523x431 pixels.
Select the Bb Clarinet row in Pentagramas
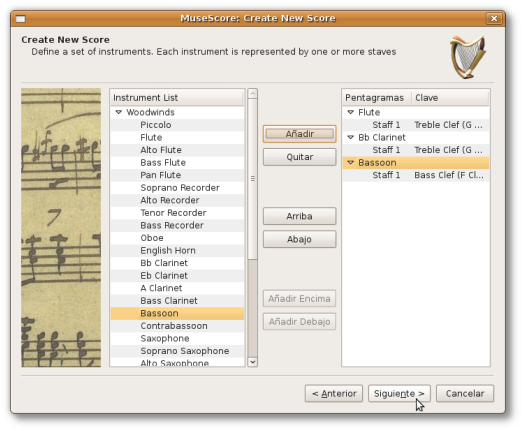(416, 137)
